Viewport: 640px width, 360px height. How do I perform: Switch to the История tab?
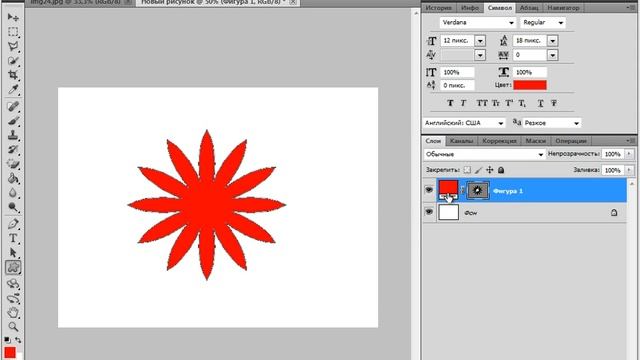pyautogui.click(x=438, y=8)
